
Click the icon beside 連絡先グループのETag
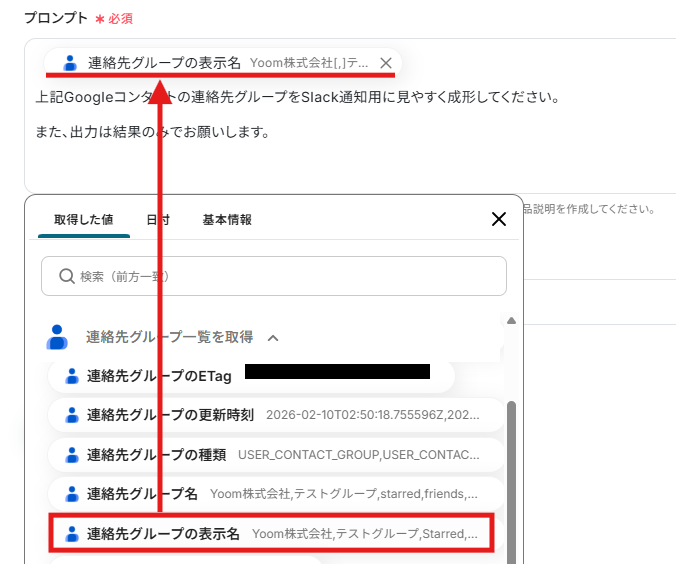click(72, 376)
